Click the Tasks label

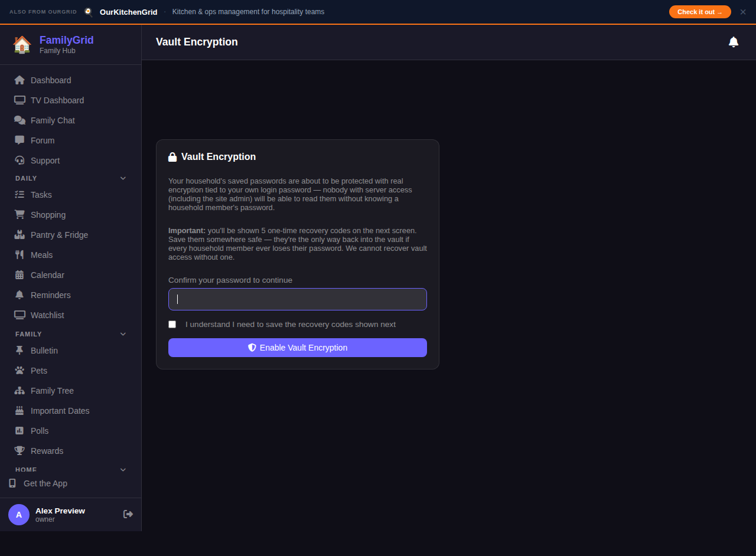41,195
